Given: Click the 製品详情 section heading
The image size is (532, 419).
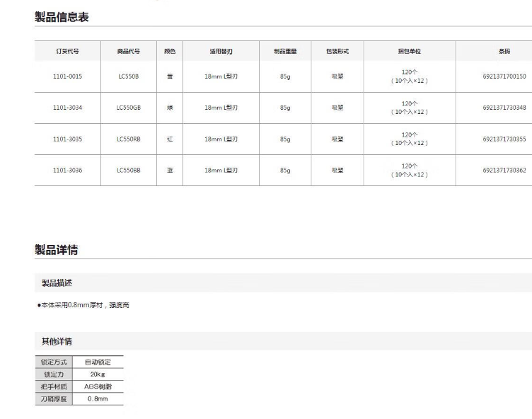Looking at the screenshot, I should (56, 249).
